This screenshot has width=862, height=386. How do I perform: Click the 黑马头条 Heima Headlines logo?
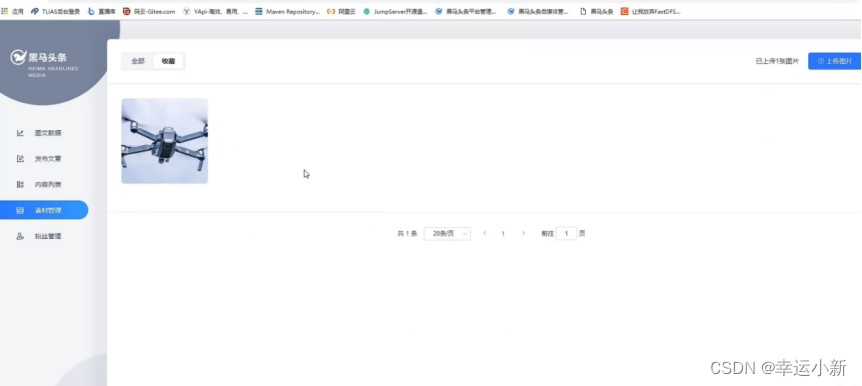[x=45, y=62]
